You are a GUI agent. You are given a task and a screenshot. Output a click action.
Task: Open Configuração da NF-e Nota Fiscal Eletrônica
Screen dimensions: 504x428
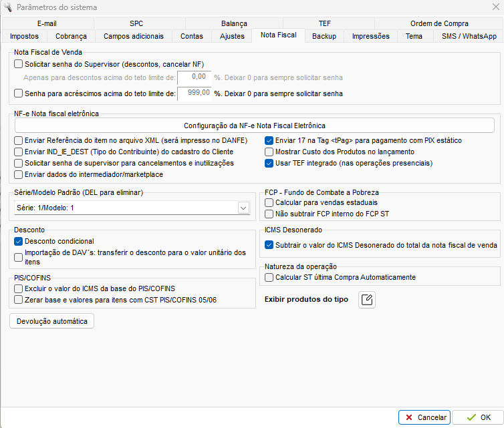pyautogui.click(x=254, y=126)
